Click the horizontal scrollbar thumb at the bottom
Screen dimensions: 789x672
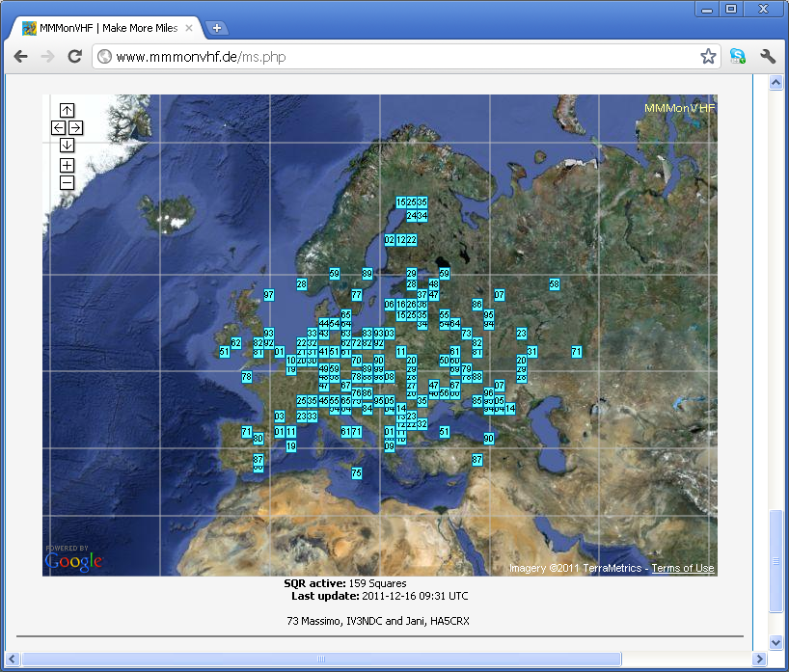(321, 659)
